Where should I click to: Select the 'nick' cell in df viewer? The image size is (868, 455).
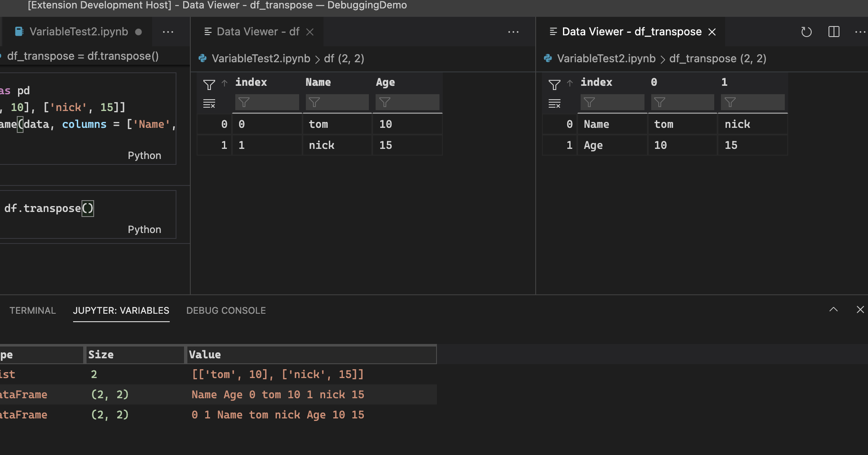[x=337, y=145]
